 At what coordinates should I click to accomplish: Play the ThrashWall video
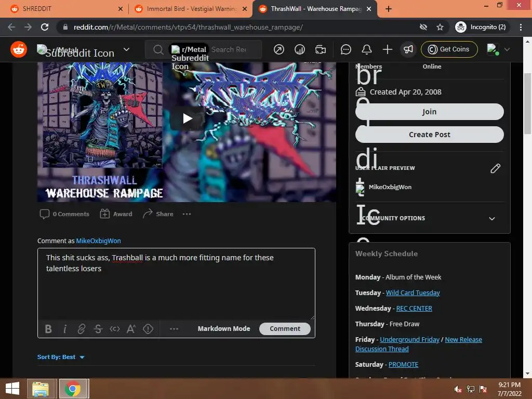[187, 118]
